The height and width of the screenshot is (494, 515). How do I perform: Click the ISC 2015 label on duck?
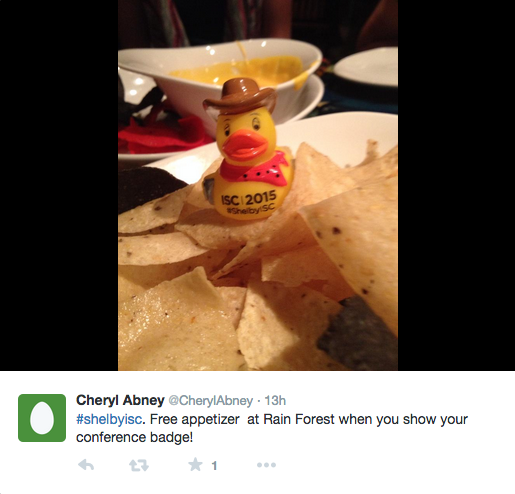pyautogui.click(x=249, y=199)
